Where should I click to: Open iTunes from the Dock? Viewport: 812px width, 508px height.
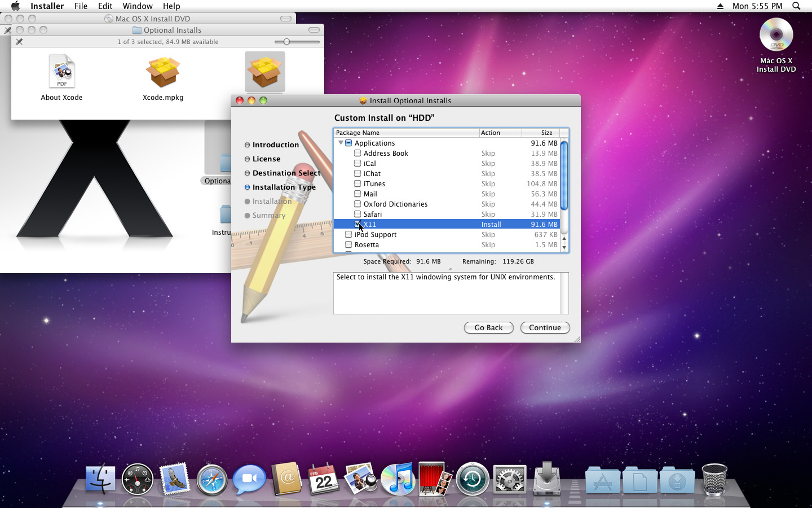click(398, 479)
